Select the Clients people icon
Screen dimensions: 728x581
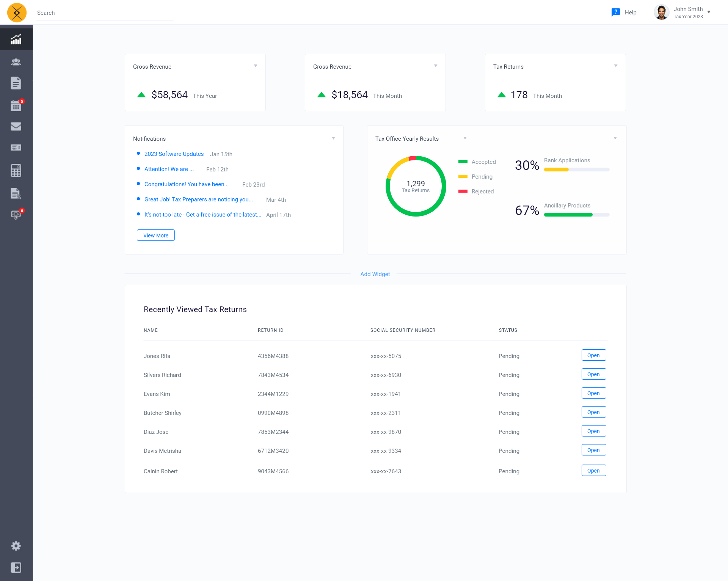pos(16,61)
